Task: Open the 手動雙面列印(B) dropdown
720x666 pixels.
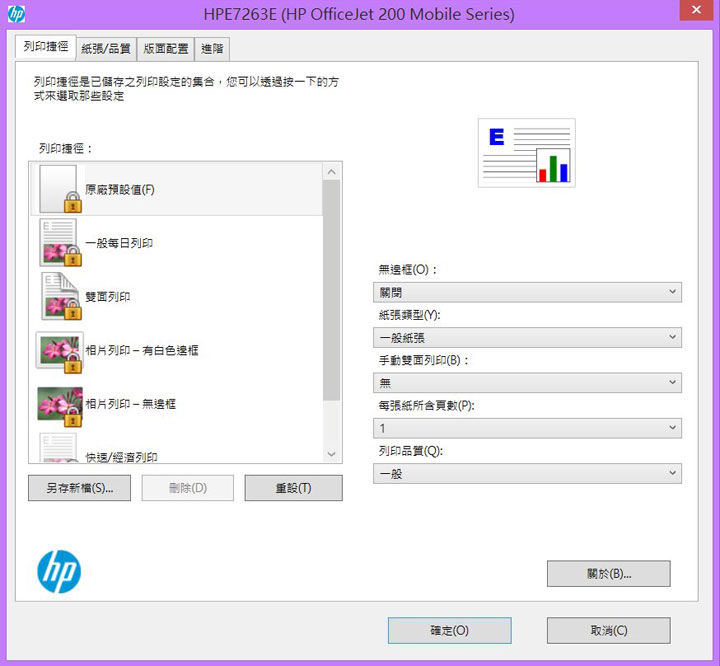Action: tap(527, 383)
